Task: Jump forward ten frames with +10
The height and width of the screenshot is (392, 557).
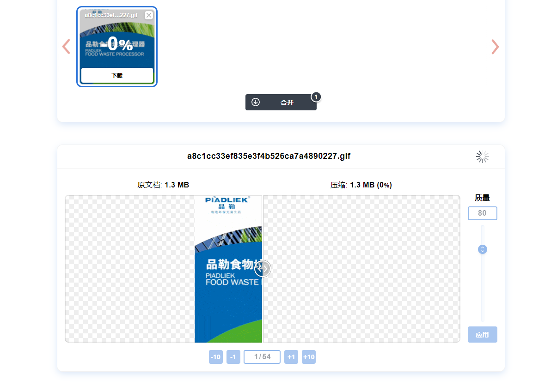Action: point(309,357)
